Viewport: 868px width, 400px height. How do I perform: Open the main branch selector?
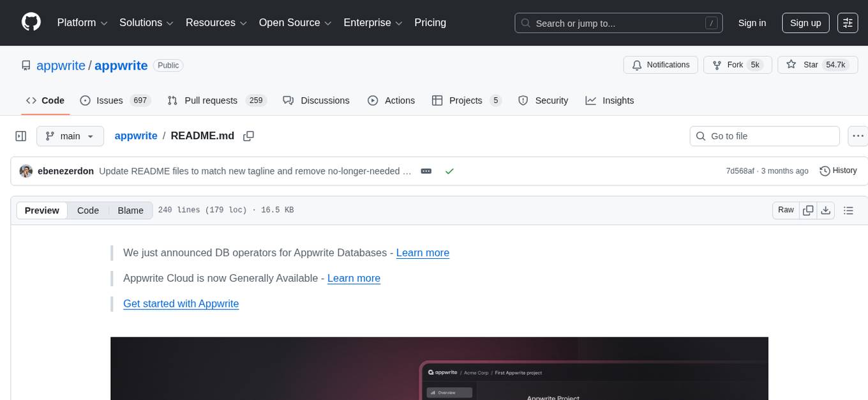click(70, 135)
